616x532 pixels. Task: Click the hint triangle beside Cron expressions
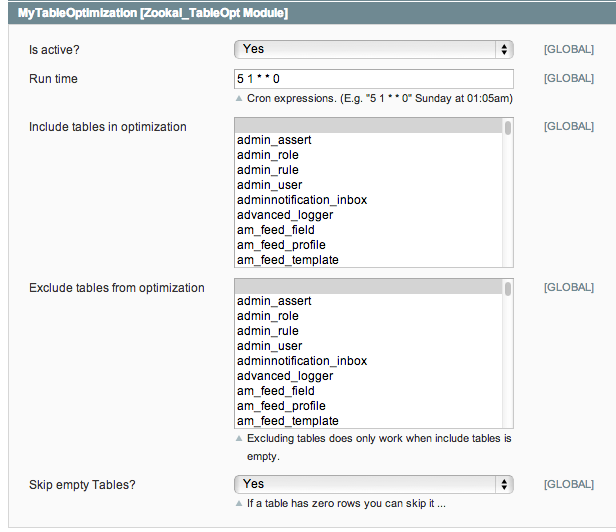point(239,98)
